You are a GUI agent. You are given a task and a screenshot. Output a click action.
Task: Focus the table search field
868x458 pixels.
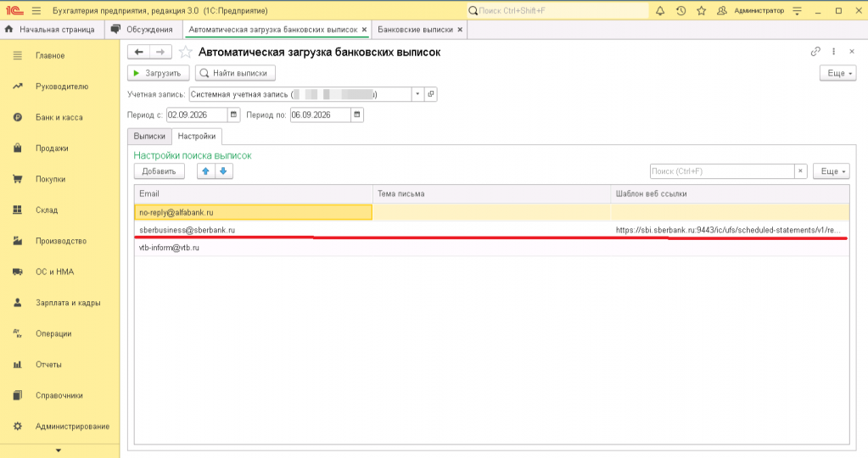722,171
